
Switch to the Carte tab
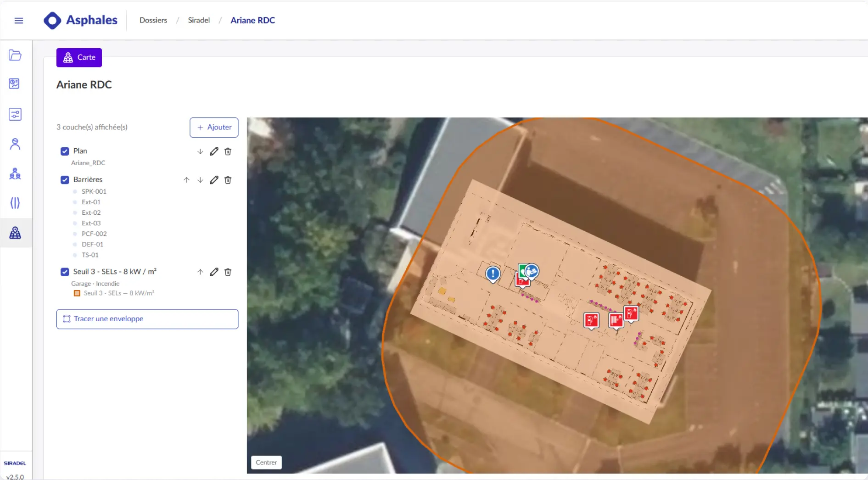pos(79,57)
